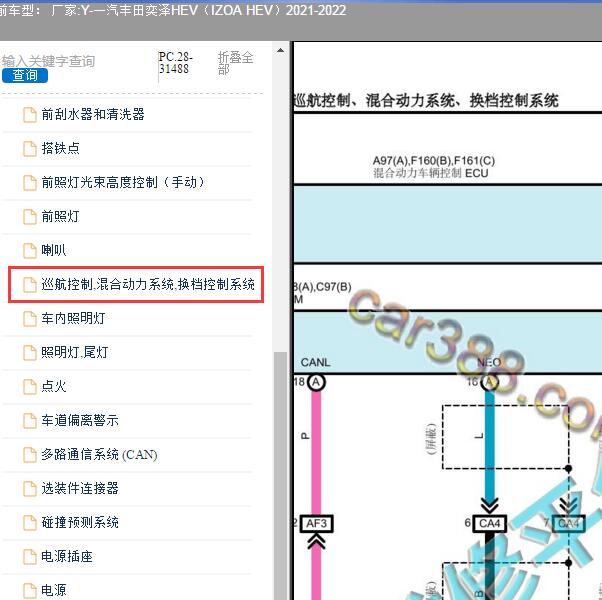This screenshot has height=600, width=602.
Task: Open the 前刮水器和清洗器 entry
Action: pos(93,114)
